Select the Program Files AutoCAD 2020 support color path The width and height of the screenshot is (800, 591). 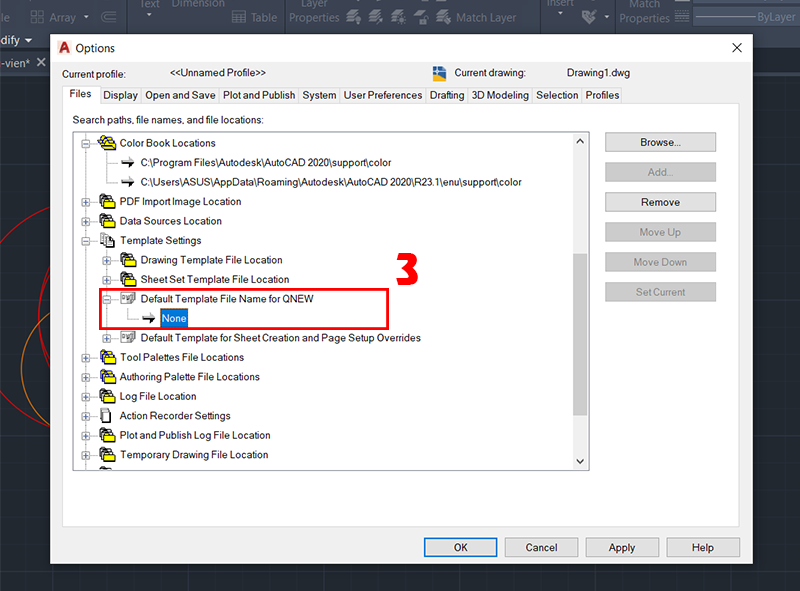click(x=266, y=163)
